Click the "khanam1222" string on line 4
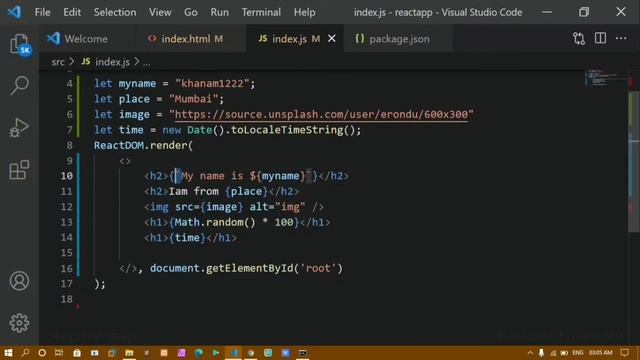 click(212, 84)
